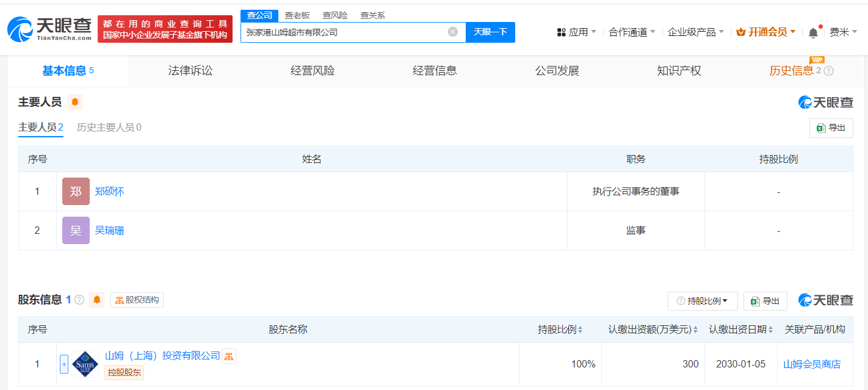Switch to the 法律诉讼 tab
The width and height of the screenshot is (868, 390).
click(x=190, y=71)
